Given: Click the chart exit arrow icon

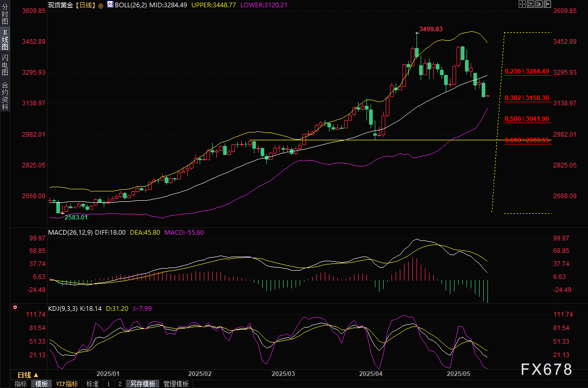Looking at the screenshot, I should (x=547, y=4).
